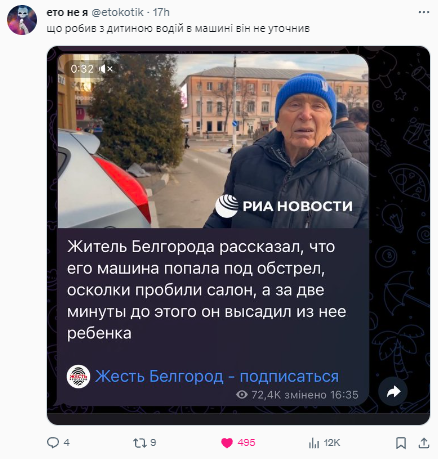
Task: Open the reply comment icon
Action: click(53, 443)
